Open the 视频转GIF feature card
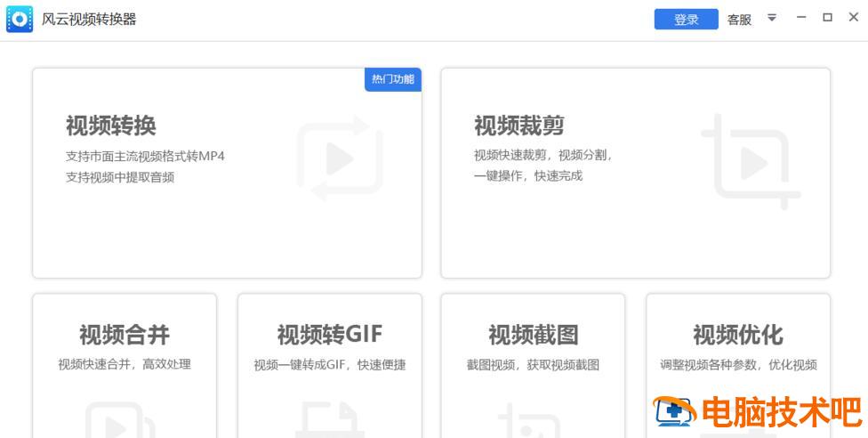The width and height of the screenshot is (868, 438). coord(330,366)
